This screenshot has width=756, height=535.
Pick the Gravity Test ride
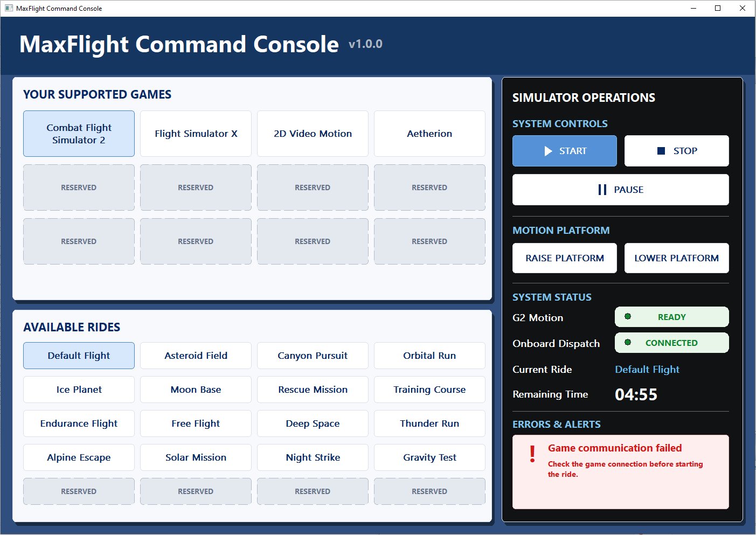point(429,457)
